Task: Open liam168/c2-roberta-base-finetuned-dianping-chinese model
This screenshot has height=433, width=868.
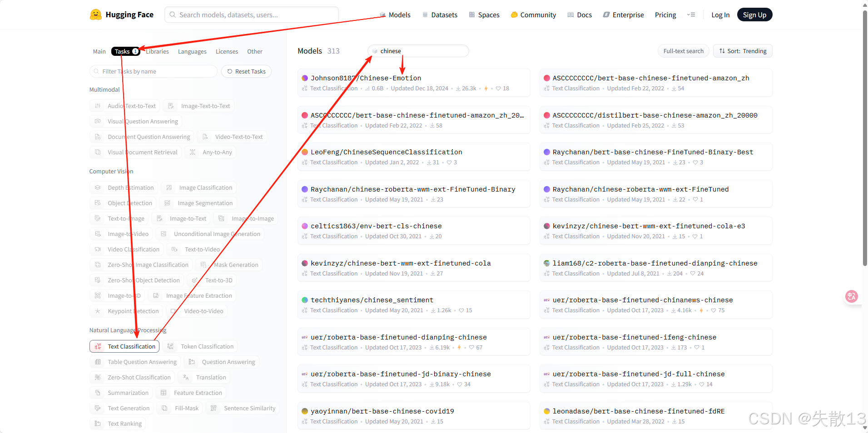Action: coord(656,268)
